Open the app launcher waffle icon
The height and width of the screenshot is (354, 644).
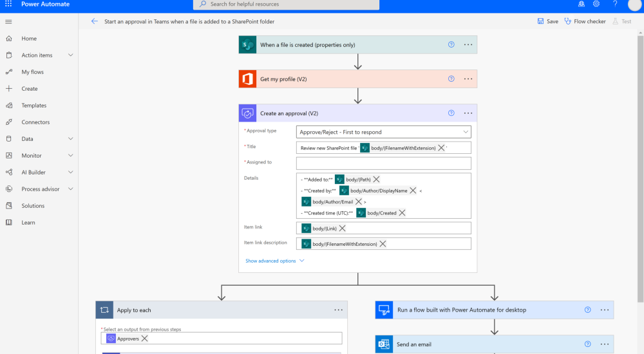8,4
